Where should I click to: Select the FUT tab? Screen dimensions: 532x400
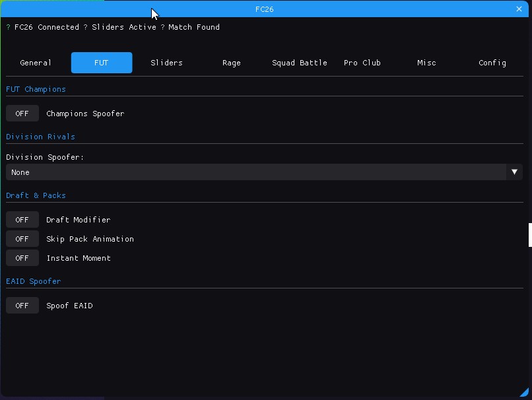coord(102,63)
